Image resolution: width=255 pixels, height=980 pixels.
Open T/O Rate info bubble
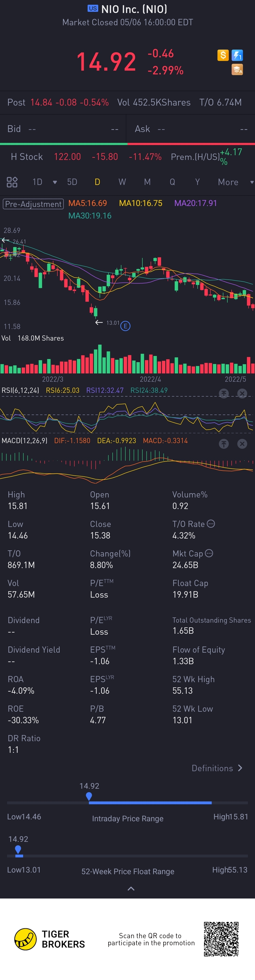pyautogui.click(x=211, y=523)
